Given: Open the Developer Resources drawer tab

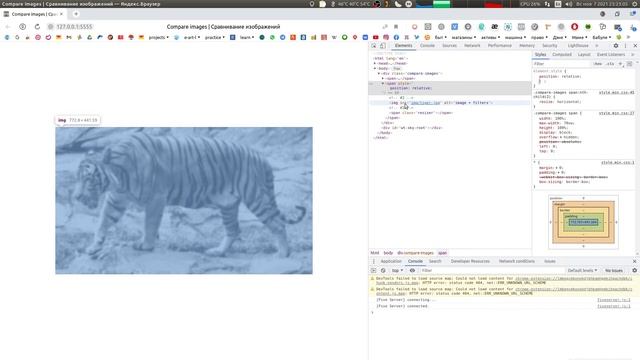Looking at the screenshot, I should pyautogui.click(x=470, y=261).
